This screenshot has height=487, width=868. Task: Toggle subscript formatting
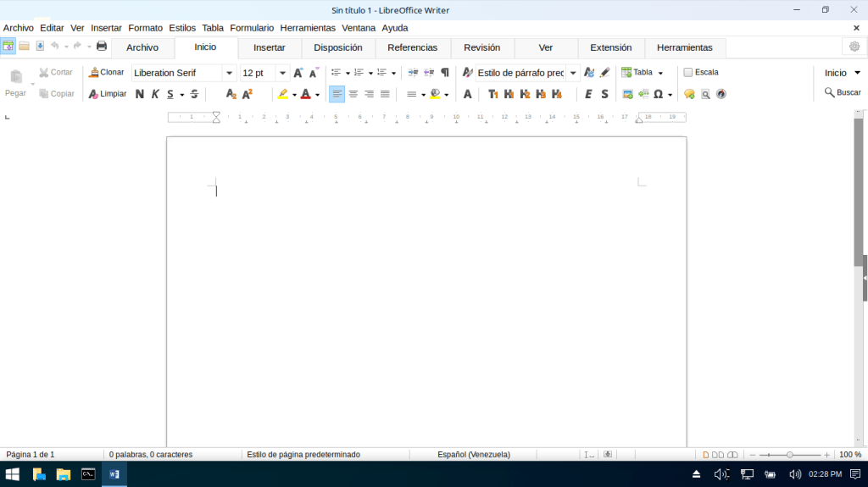231,94
